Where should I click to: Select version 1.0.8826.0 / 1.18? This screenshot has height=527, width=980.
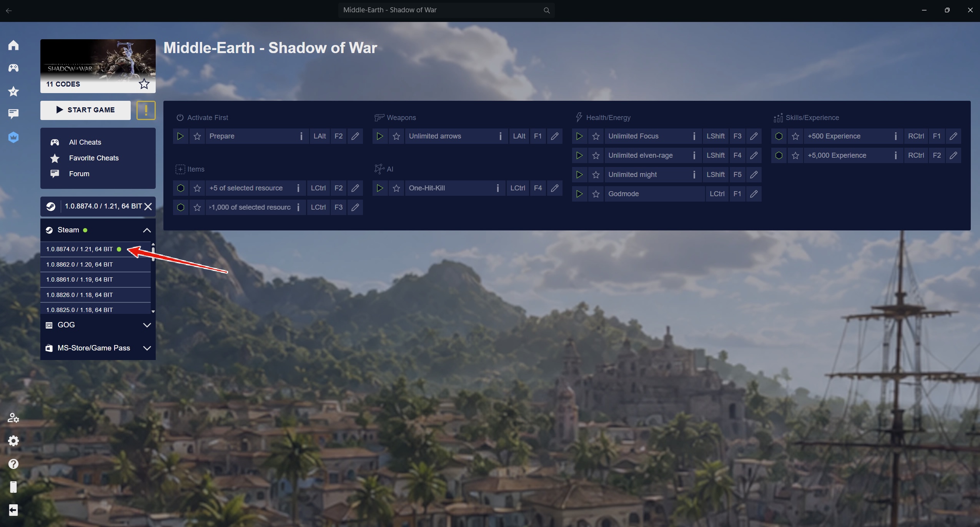coord(95,295)
